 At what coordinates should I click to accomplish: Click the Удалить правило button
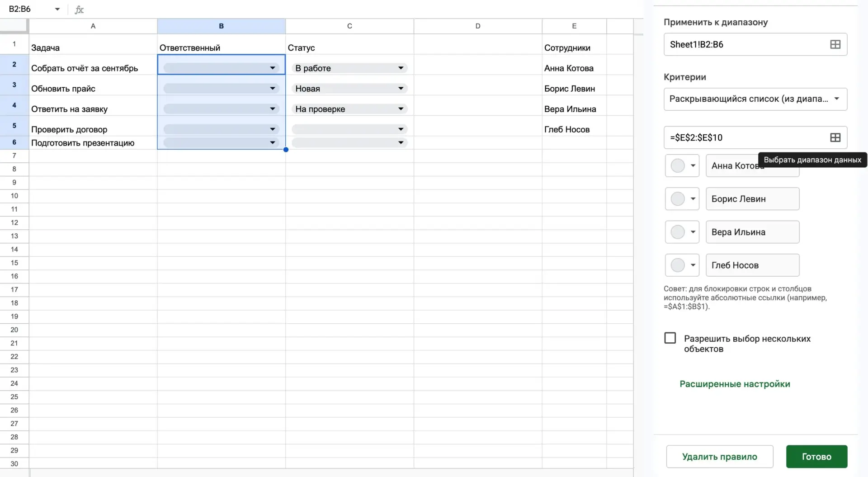(x=719, y=457)
